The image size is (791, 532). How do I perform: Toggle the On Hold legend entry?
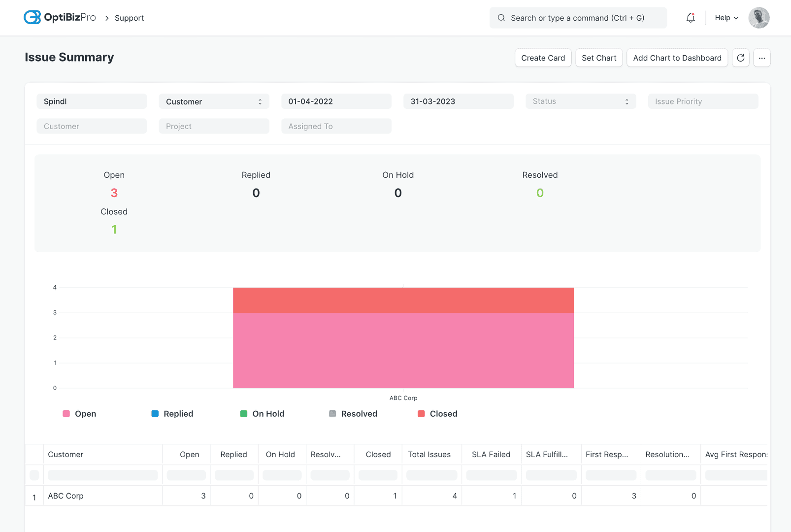click(262, 414)
